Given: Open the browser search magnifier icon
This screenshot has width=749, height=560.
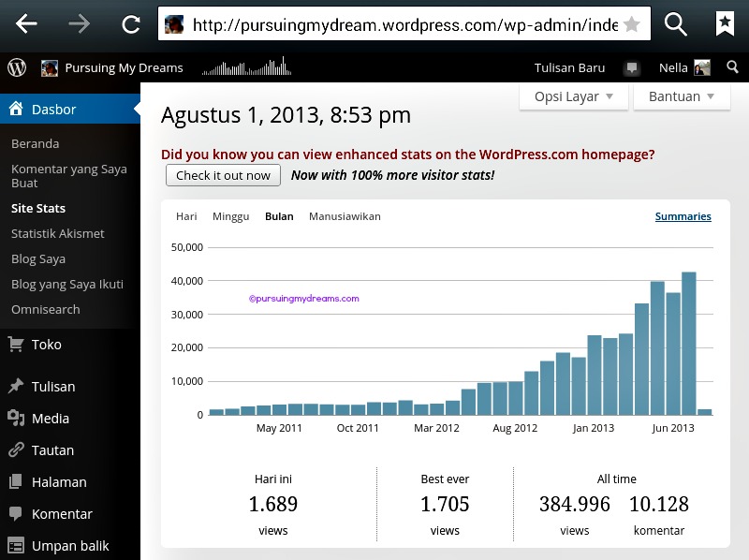Looking at the screenshot, I should click(675, 25).
